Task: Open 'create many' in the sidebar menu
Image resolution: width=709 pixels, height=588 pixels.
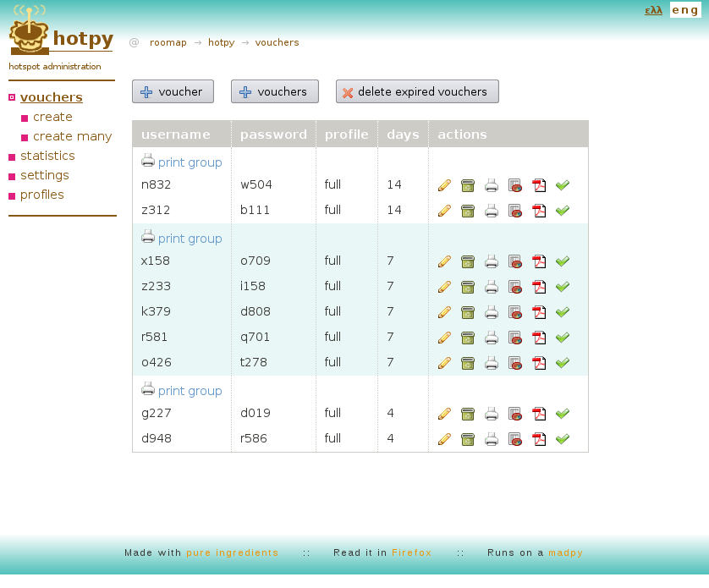Action: pyautogui.click(x=72, y=136)
